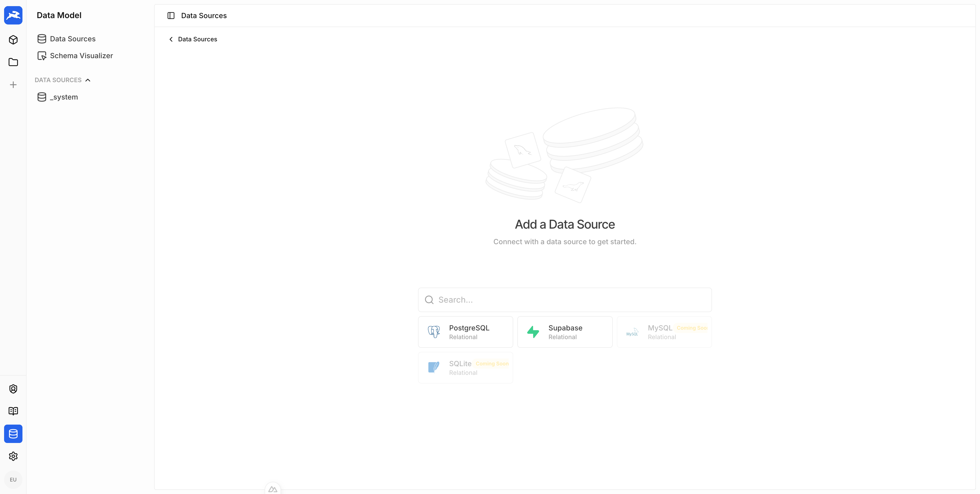Collapse the DATA SOURCES section chevron
This screenshot has width=980, height=494.
pyautogui.click(x=88, y=80)
